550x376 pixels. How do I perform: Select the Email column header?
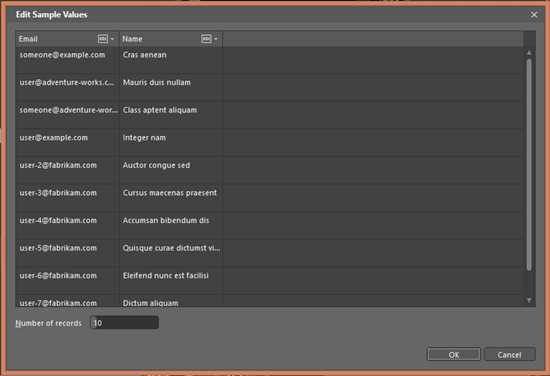tap(67, 39)
